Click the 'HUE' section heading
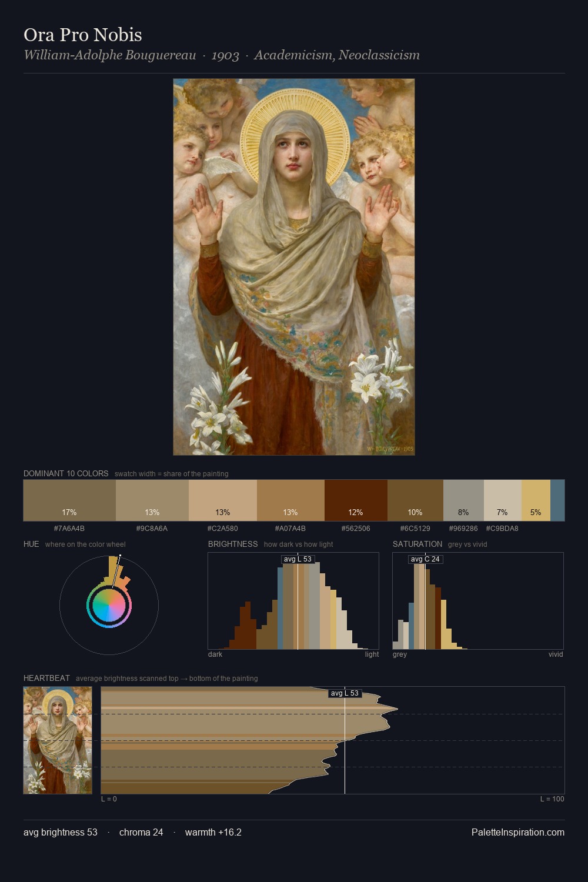The image size is (588, 882). (x=31, y=544)
